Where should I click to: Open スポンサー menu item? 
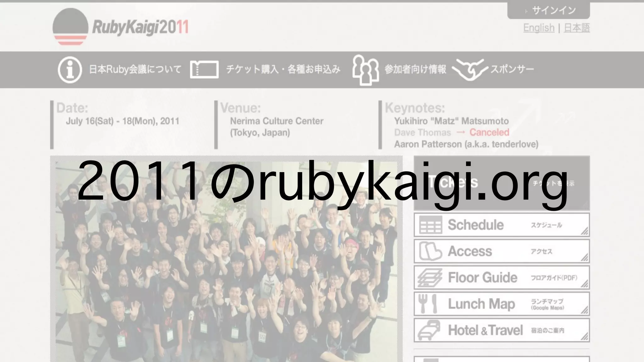coord(512,69)
